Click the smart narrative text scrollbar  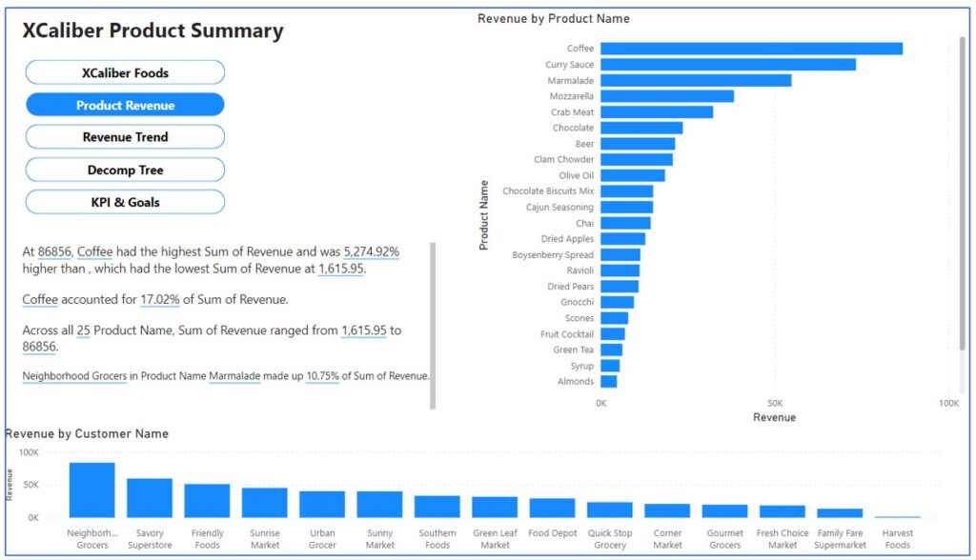point(433,326)
